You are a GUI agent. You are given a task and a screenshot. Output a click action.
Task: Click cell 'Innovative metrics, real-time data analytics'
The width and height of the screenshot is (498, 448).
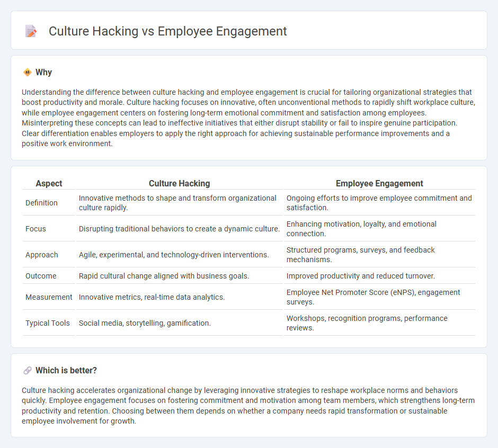(x=180, y=297)
